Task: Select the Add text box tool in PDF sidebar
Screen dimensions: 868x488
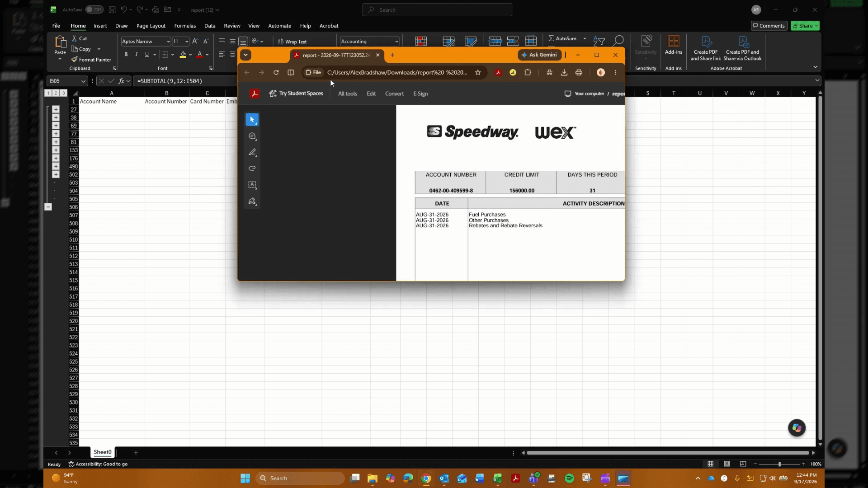Action: click(x=252, y=185)
